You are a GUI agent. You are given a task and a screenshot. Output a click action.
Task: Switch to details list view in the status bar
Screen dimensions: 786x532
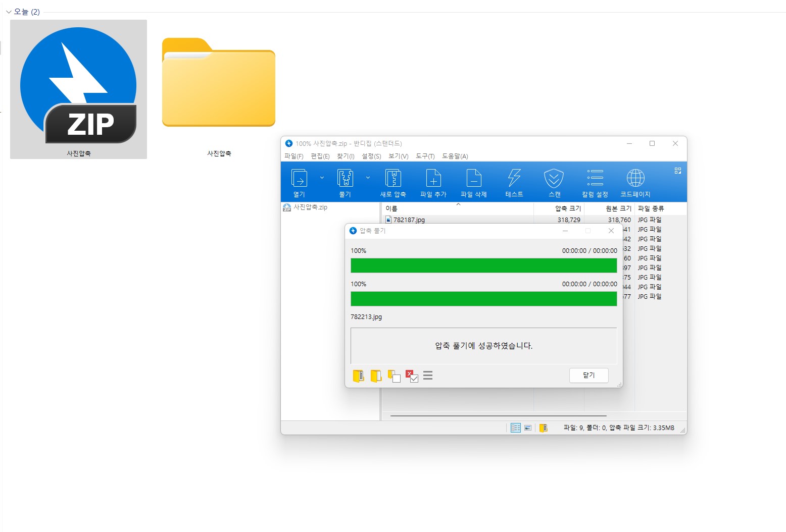(x=516, y=428)
